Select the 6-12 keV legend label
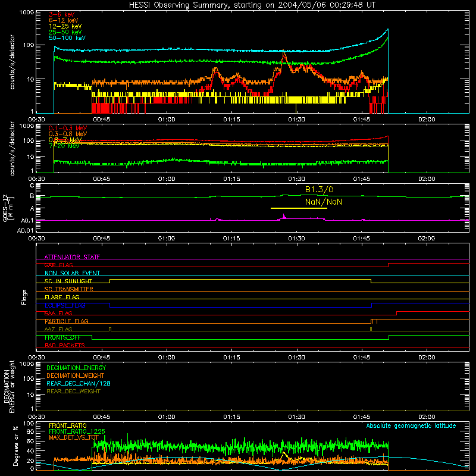476x476 pixels. click(x=64, y=20)
